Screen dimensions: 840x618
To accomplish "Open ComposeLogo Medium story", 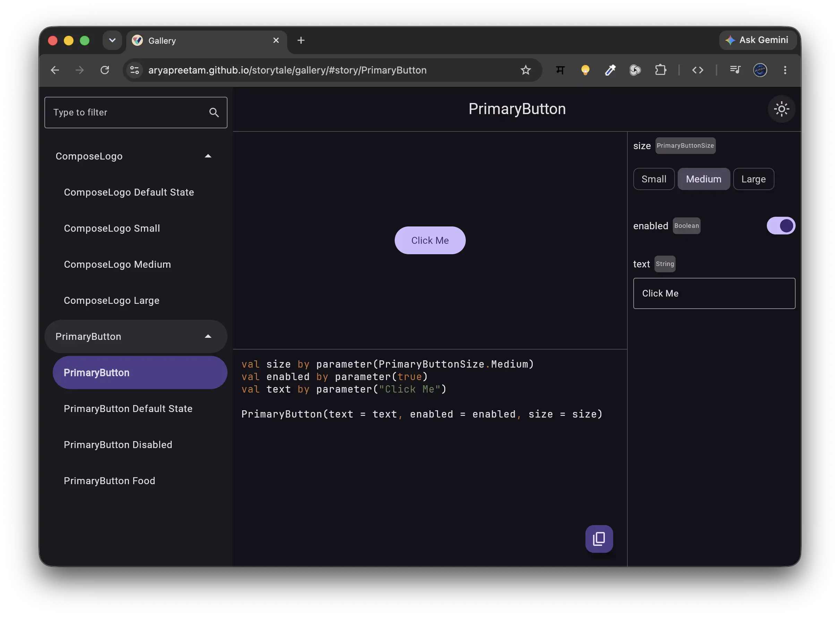I will point(140,265).
